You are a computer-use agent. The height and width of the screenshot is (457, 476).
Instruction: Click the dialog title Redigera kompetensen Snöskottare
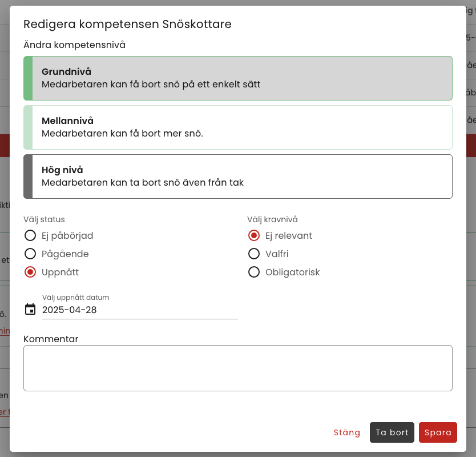[x=127, y=24]
